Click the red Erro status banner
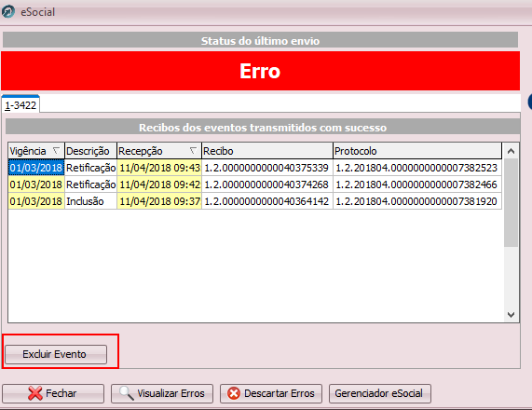This screenshot has width=532, height=410. (260, 71)
